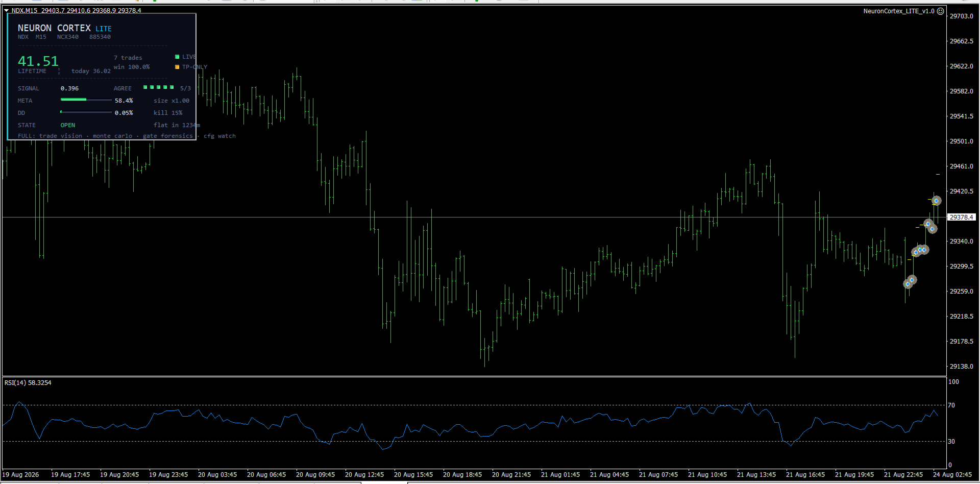Click the '20 Aug 09:45' time axis label

tap(315, 474)
